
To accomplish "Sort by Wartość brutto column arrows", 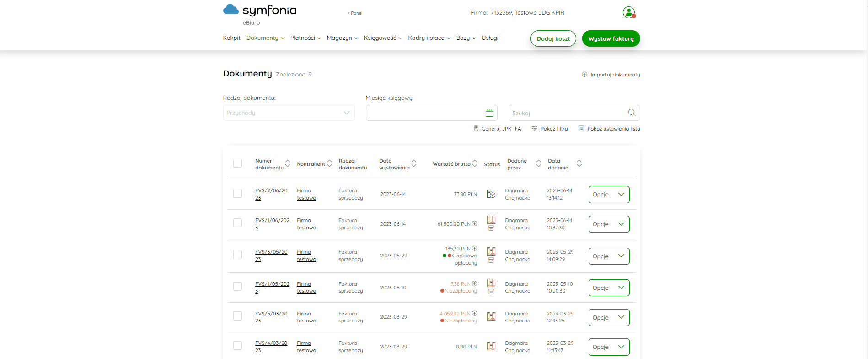I will (x=475, y=163).
